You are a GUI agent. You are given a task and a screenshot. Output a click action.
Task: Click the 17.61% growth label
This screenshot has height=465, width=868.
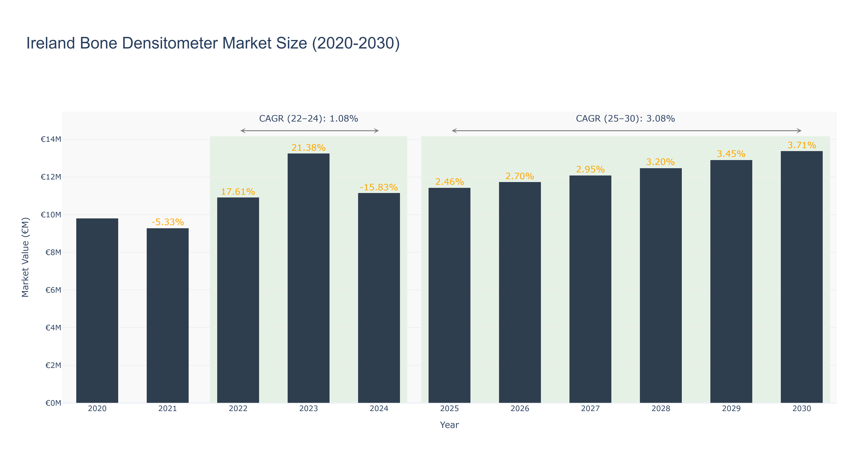[x=238, y=191]
